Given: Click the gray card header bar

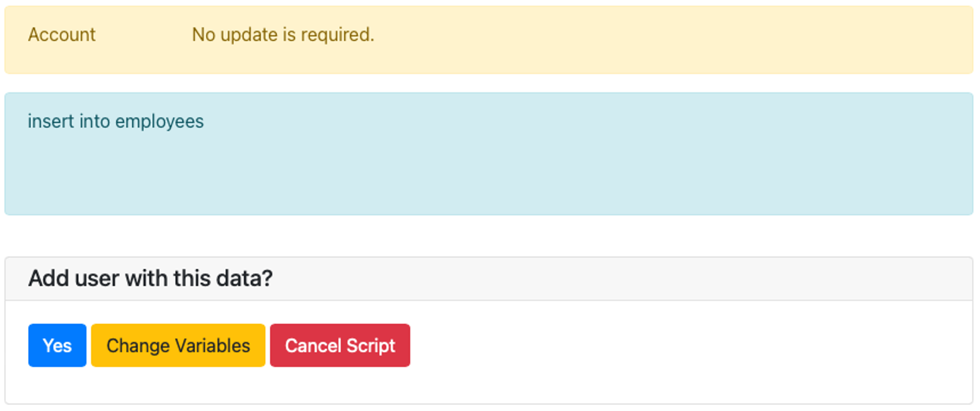Looking at the screenshot, I should pos(489,279).
